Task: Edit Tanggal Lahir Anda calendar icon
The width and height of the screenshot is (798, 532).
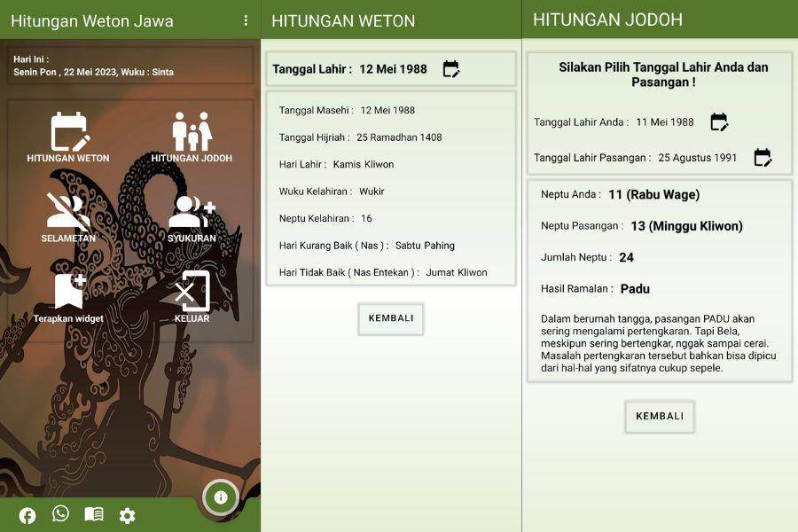Action: coord(719,122)
